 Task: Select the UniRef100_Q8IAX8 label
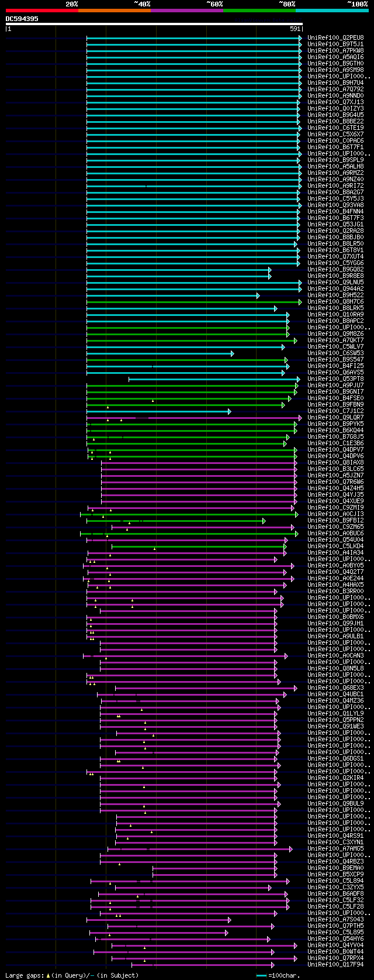[x=335, y=462]
